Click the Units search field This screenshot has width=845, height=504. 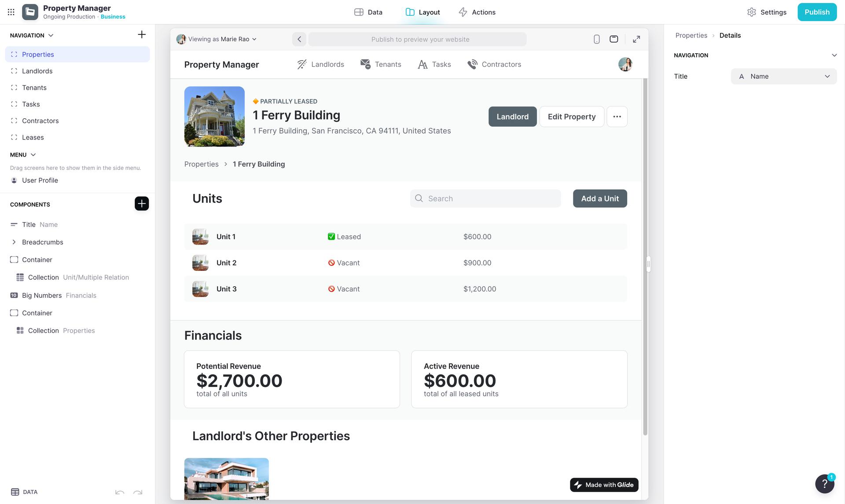tap(485, 199)
